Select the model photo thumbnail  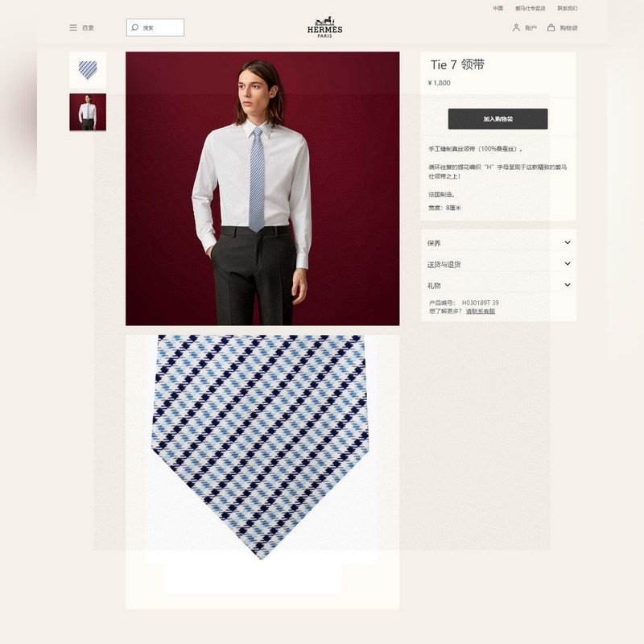click(88, 112)
